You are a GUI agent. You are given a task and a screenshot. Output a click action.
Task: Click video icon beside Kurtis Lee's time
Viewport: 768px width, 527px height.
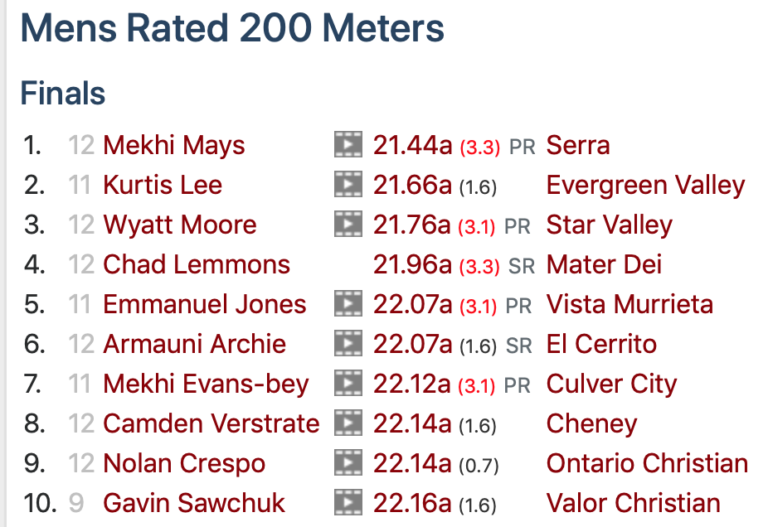(x=348, y=185)
